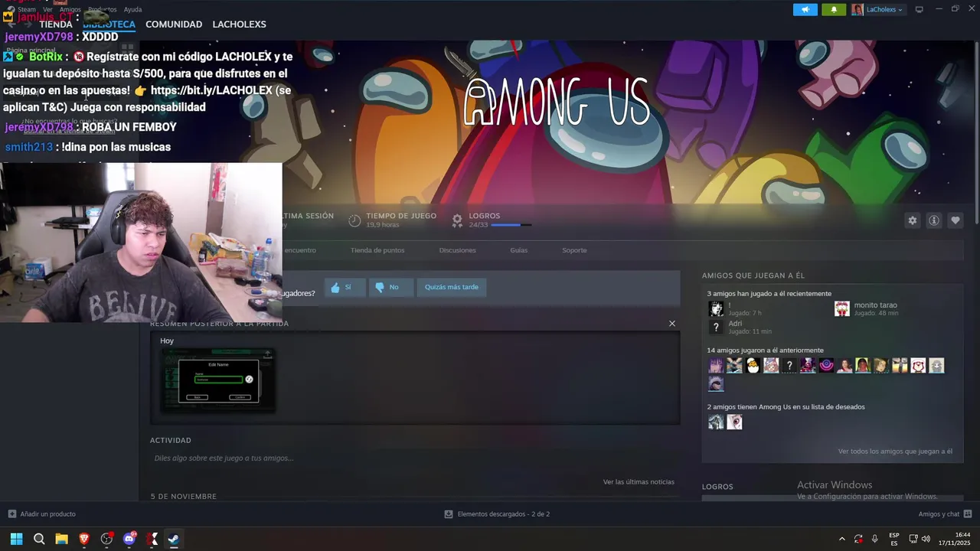Open today's Edit Name screenshot thumbnail
980x551 pixels.
coord(218,380)
